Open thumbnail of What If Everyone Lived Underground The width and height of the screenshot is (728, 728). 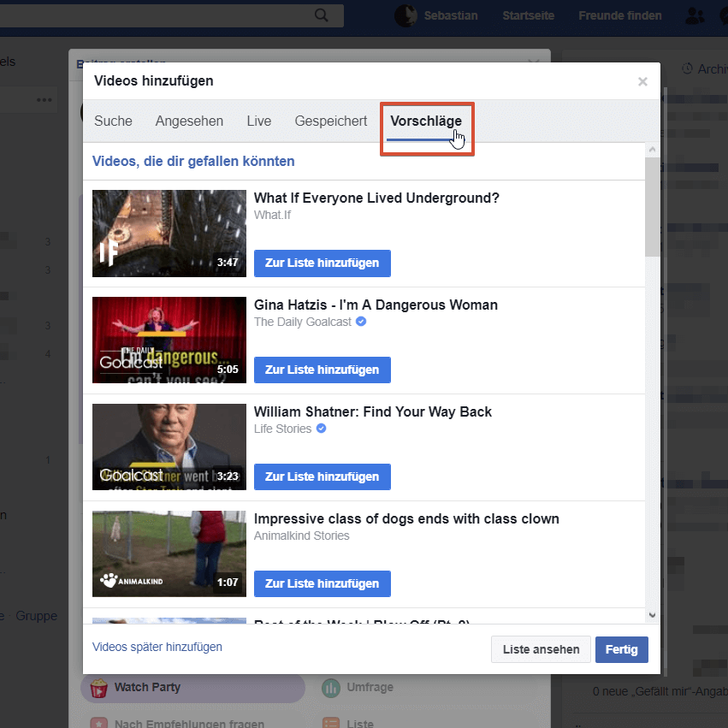(x=169, y=234)
